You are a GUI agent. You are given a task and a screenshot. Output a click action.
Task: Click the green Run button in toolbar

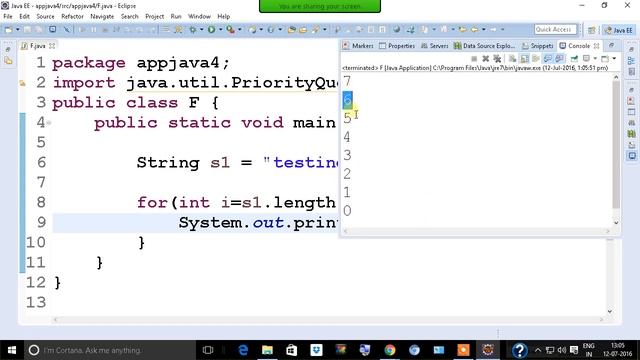(211, 29)
